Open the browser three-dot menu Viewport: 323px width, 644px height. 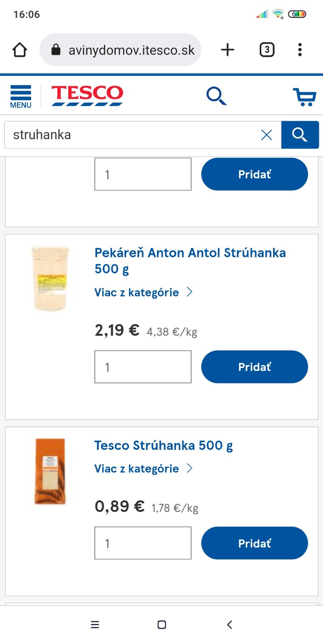click(300, 50)
